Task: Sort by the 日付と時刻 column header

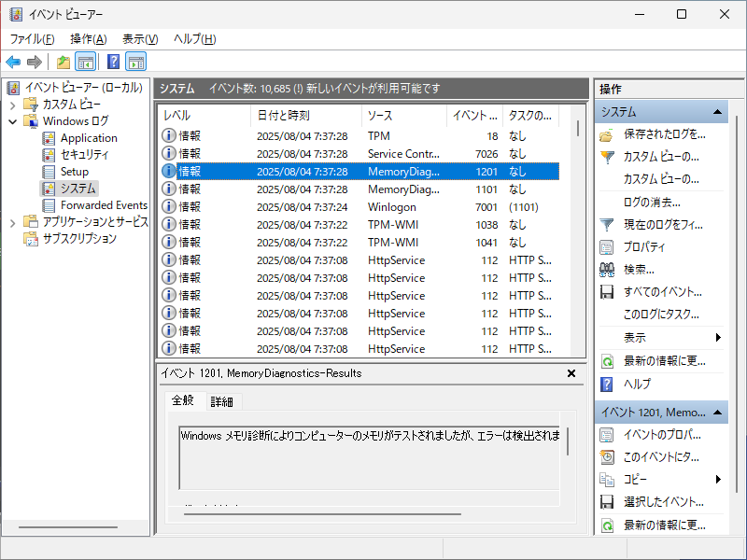Action: 306,116
